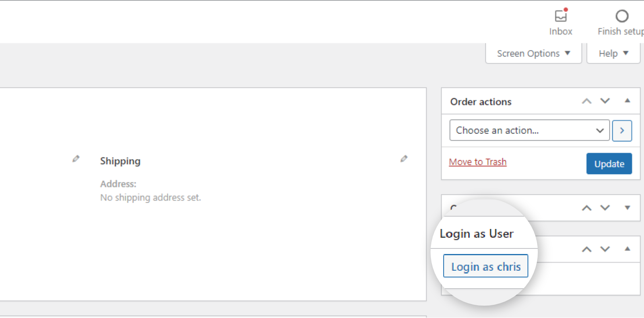The height and width of the screenshot is (318, 644).
Task: Move the order to Trash
Action: click(477, 162)
